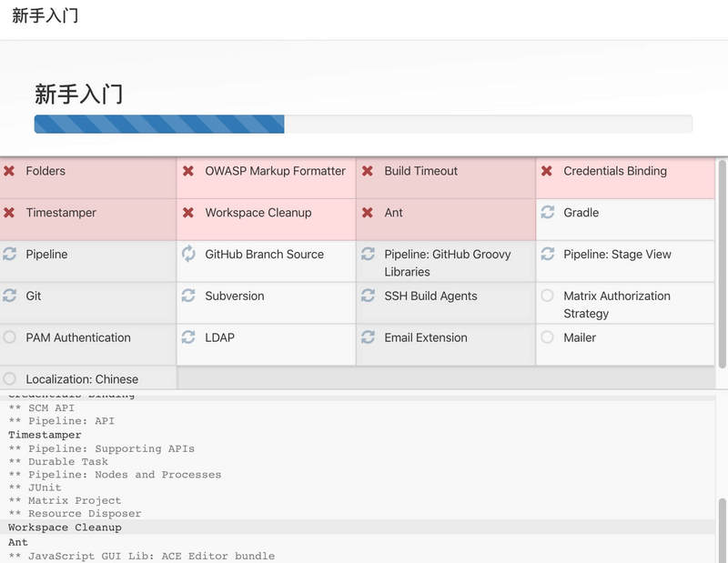Click the pending circle beside Mailer
The width and height of the screenshot is (728, 563).
pos(547,337)
